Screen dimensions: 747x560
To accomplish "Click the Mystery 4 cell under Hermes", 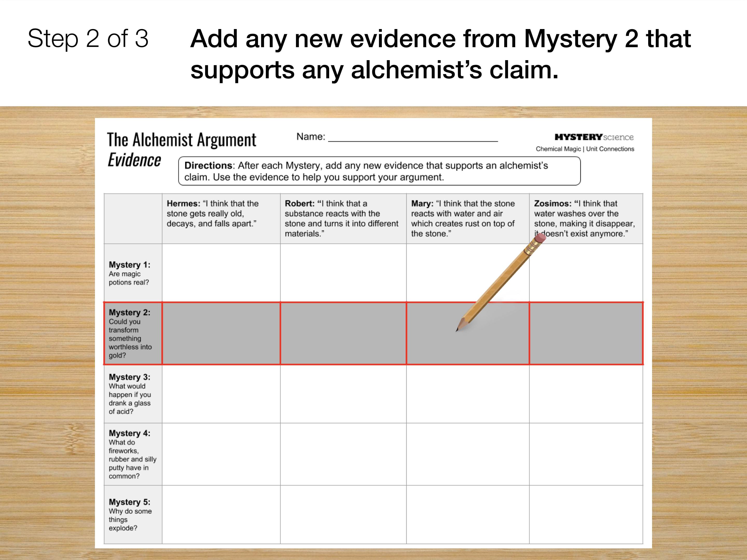I will [221, 454].
